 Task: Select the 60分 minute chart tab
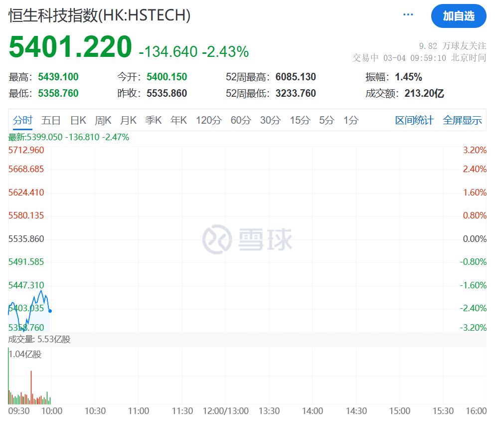pyautogui.click(x=241, y=120)
